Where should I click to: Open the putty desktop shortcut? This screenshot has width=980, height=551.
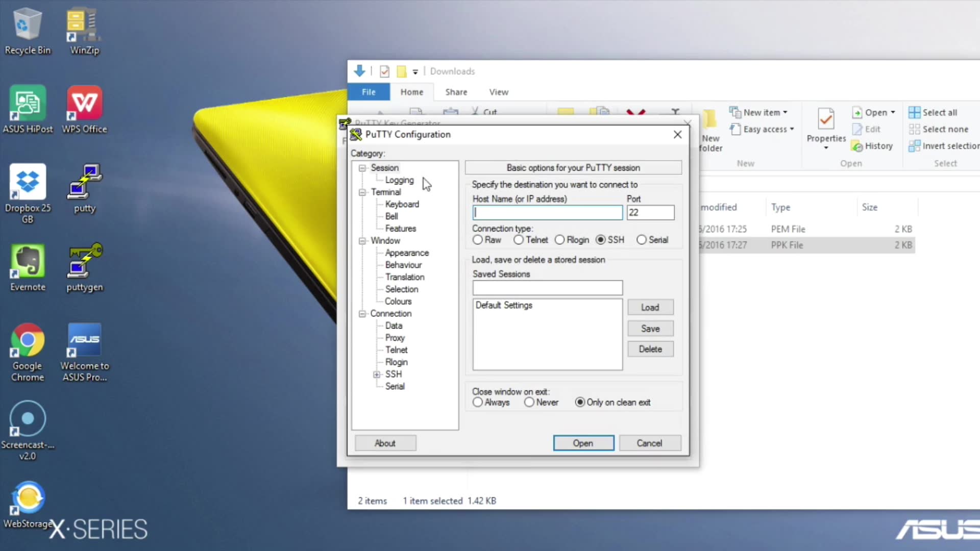(x=84, y=182)
